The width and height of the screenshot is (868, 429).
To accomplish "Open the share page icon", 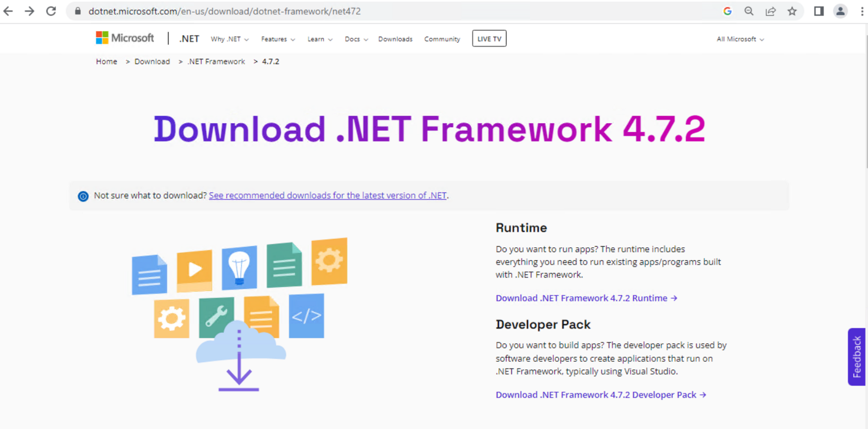I will (x=771, y=11).
